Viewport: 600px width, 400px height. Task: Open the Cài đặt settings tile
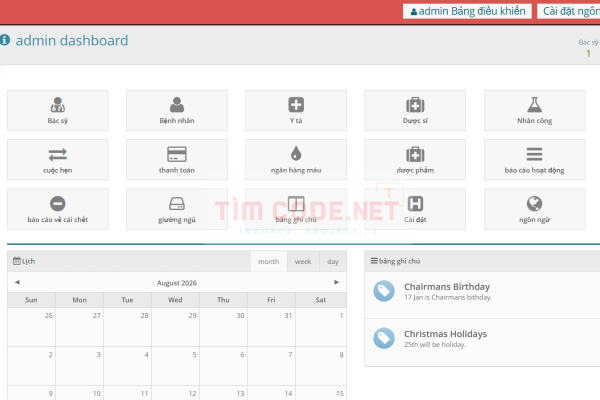(415, 209)
